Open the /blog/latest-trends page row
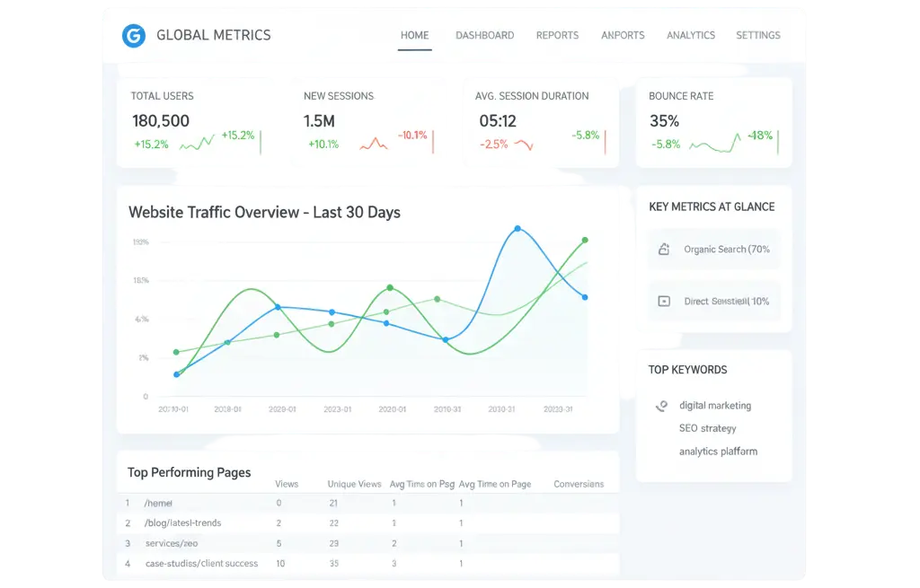920x588 pixels. [367, 523]
